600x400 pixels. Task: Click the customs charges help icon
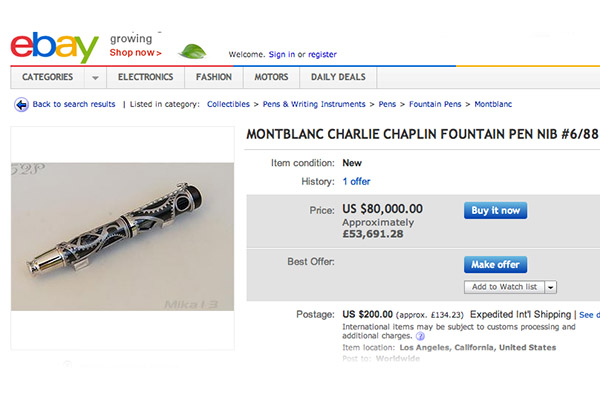coord(420,337)
